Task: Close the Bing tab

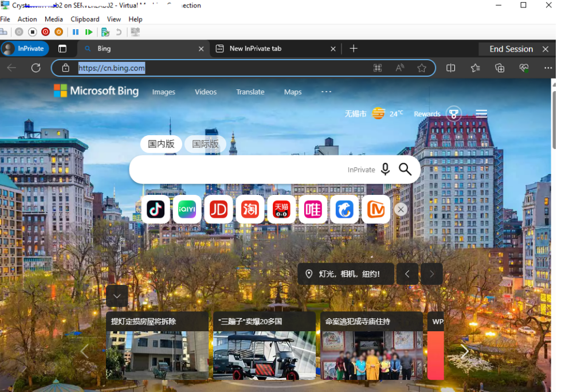Action: (x=201, y=49)
